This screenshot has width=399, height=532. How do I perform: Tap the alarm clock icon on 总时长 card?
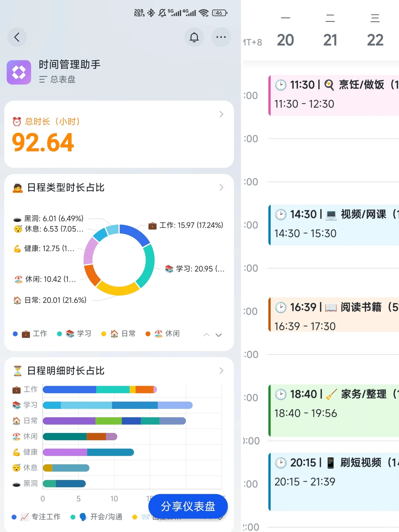tap(16, 121)
